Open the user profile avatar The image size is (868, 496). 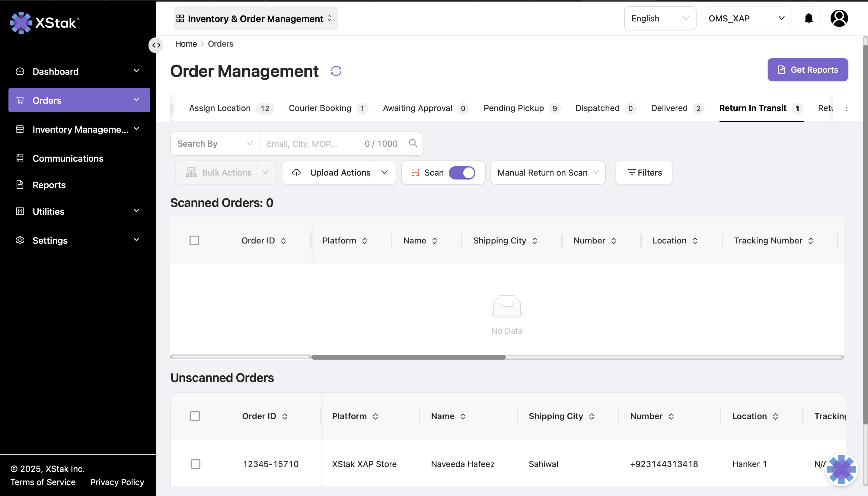[x=839, y=18]
